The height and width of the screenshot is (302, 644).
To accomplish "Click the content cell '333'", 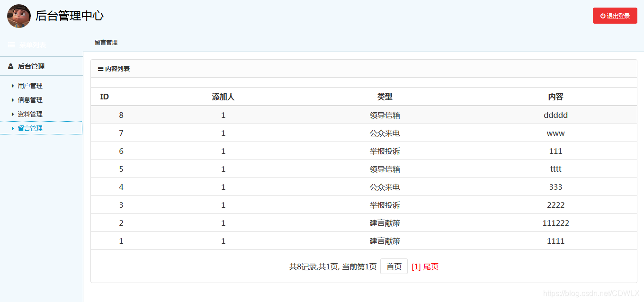I will tap(556, 187).
